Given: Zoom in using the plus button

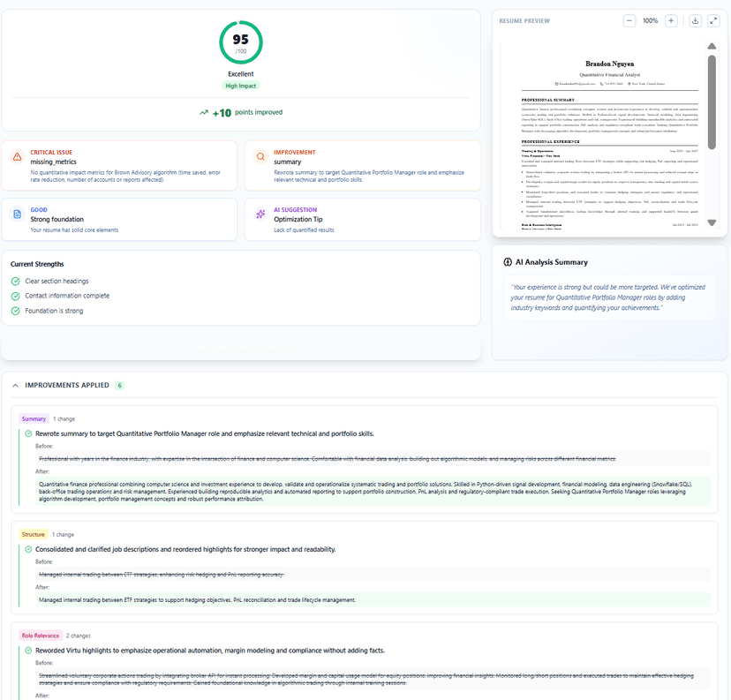Looking at the screenshot, I should [671, 20].
